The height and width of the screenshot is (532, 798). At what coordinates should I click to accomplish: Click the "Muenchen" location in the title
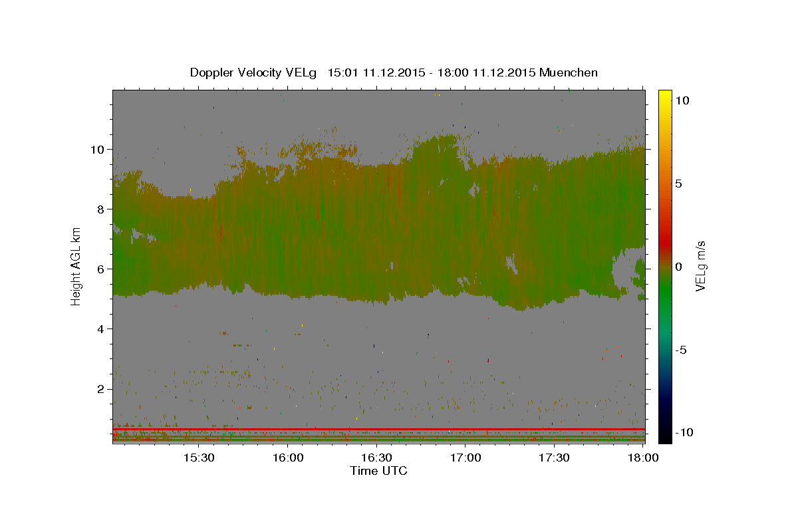click(x=569, y=72)
